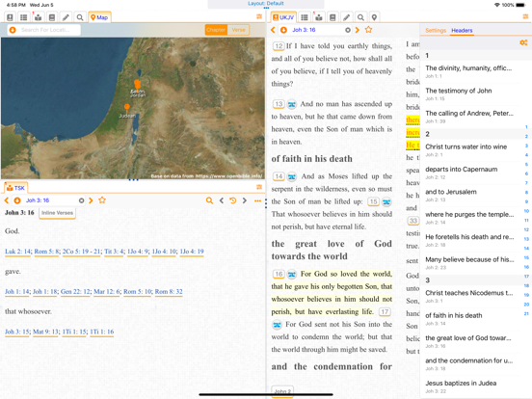Open Layout: Default selector at top
532x399 pixels.
[x=266, y=4]
